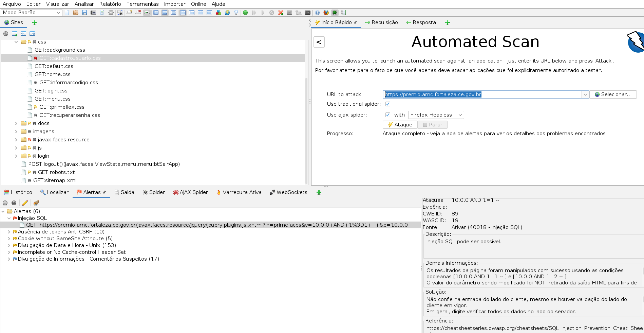Click the broom icon in Alerts toolbar
This screenshot has height=333, width=644.
point(36,203)
